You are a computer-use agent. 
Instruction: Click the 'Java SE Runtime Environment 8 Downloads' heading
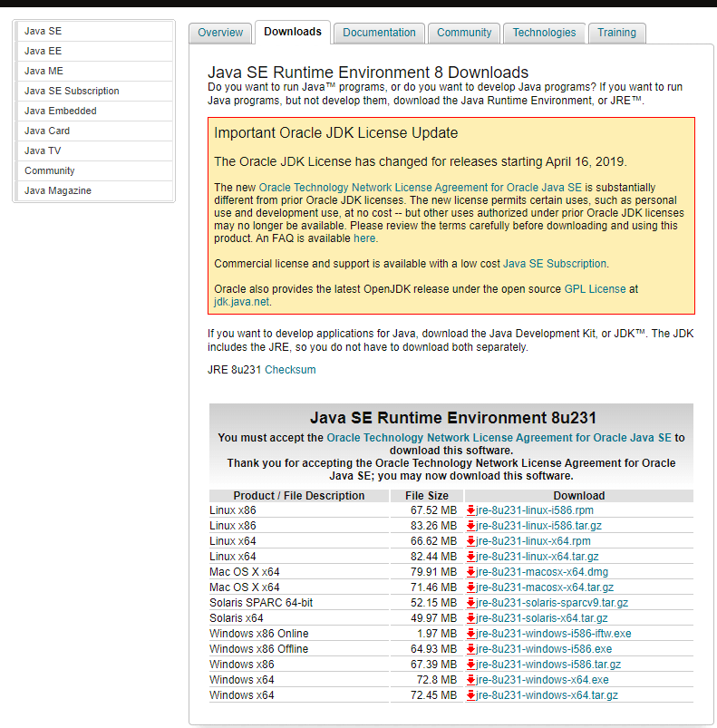368,73
